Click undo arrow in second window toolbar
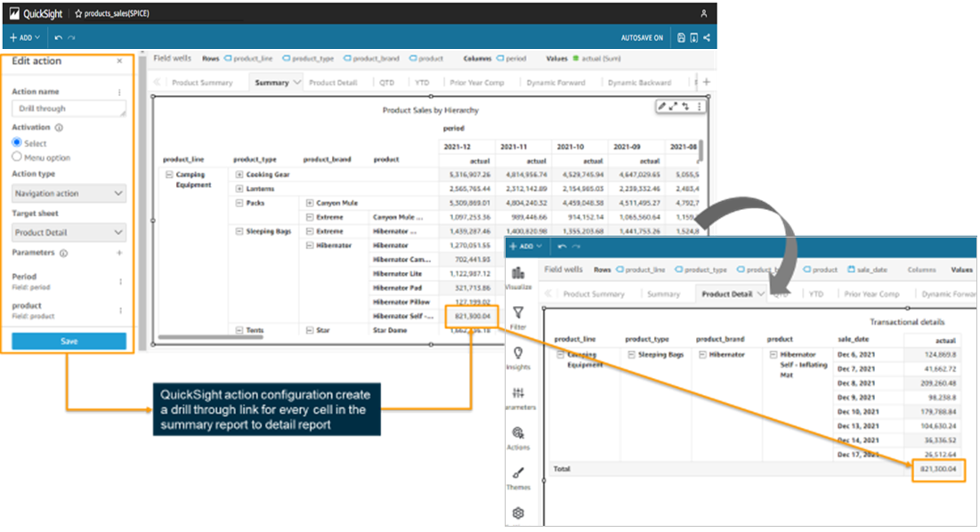Viewport: 980px width, 532px height. [562, 246]
